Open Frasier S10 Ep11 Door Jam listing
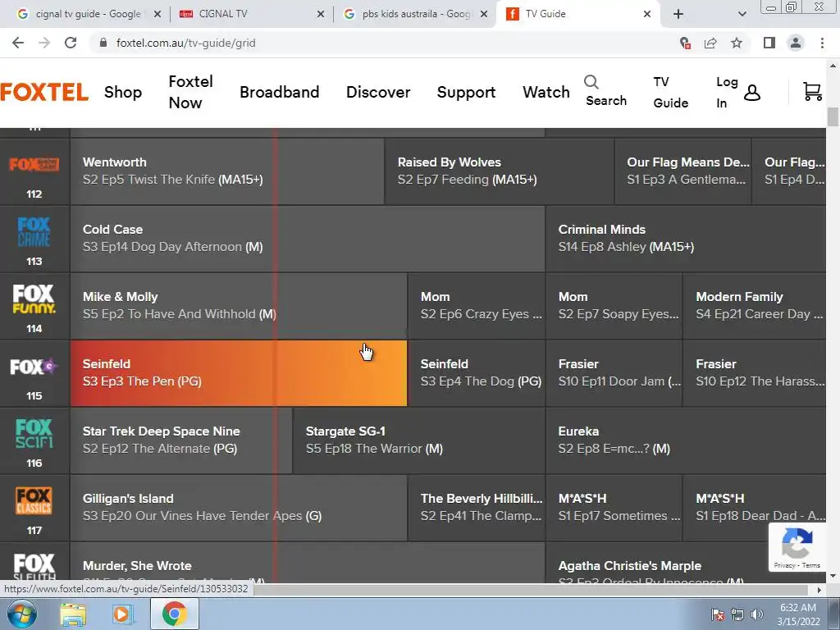 coord(614,373)
